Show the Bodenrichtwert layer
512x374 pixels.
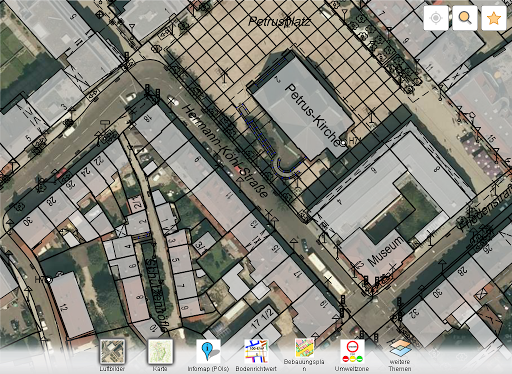[x=256, y=351]
